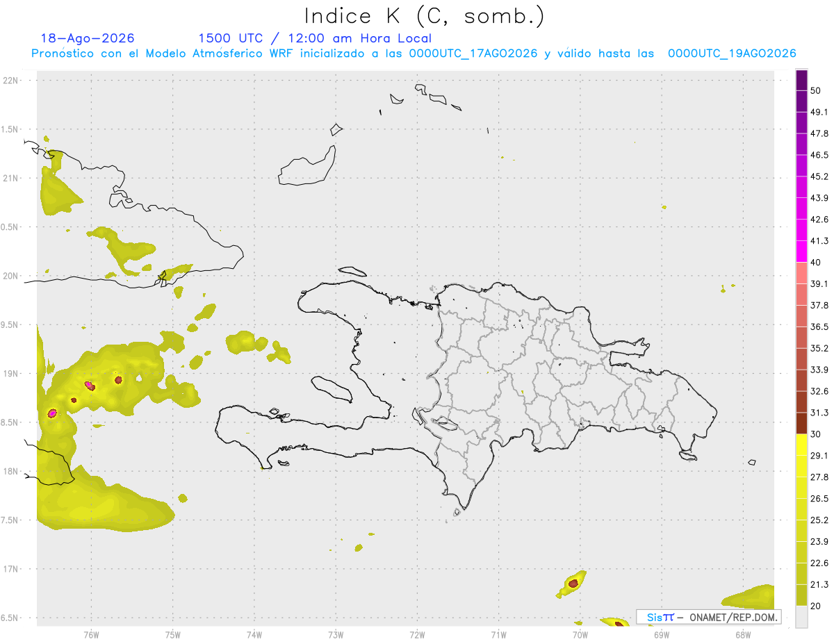This screenshot has width=834, height=644.
Task: Click the "75W" longitude label
Action: 173,634
